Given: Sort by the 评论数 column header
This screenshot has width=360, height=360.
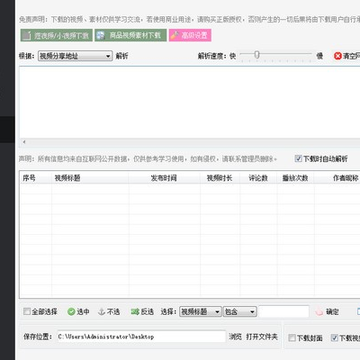Looking at the screenshot, I should point(258,178).
